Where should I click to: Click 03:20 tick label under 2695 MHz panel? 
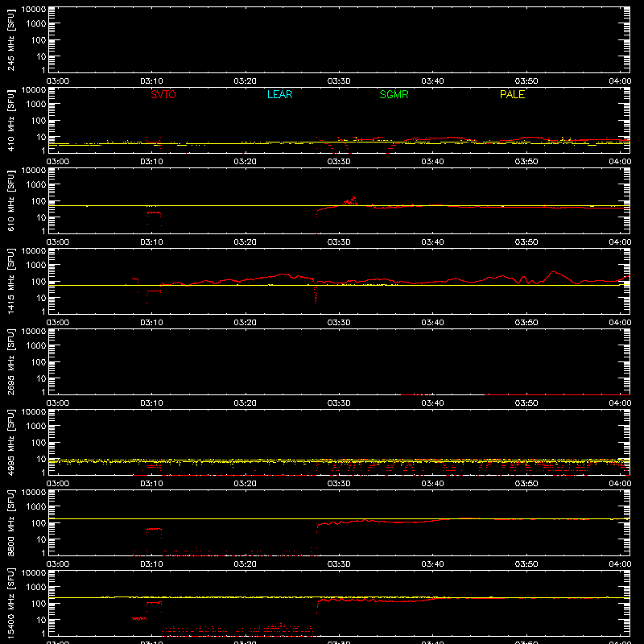coord(246,403)
